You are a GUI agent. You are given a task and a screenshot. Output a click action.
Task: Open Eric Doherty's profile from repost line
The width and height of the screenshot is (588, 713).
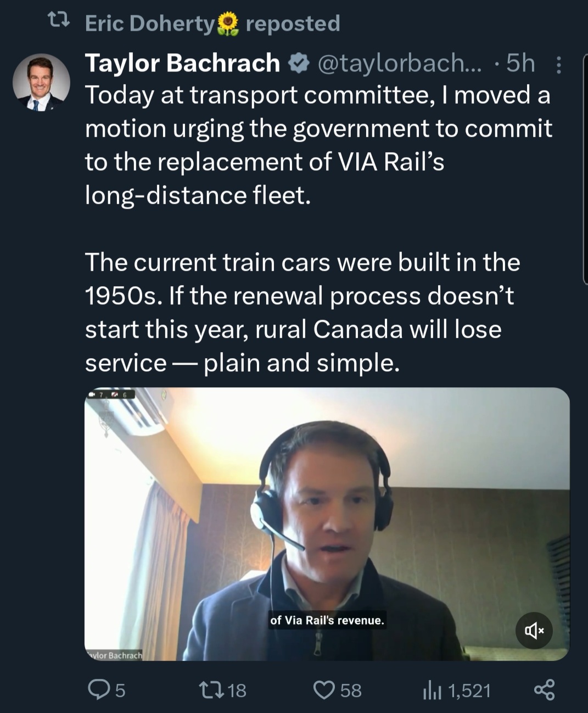[x=149, y=23]
